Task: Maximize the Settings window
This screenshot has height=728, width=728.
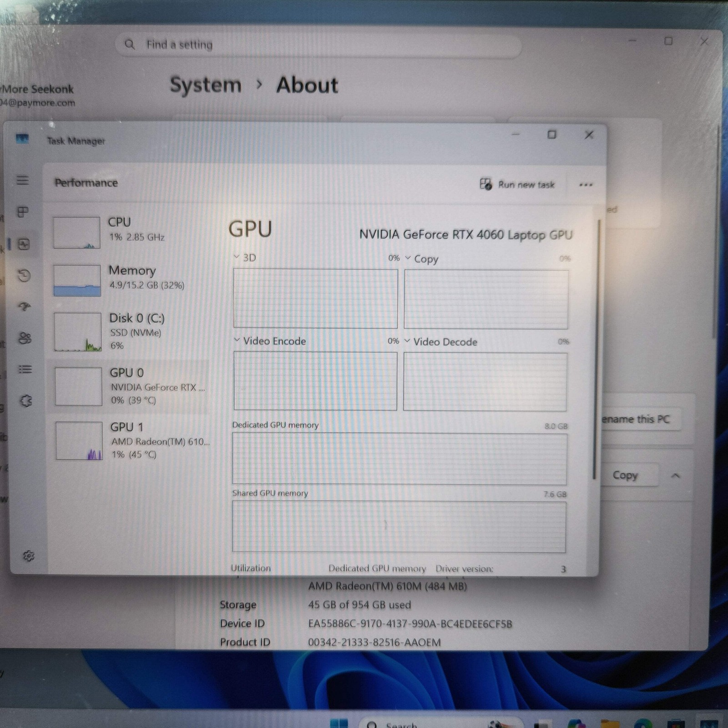Action: pyautogui.click(x=668, y=41)
